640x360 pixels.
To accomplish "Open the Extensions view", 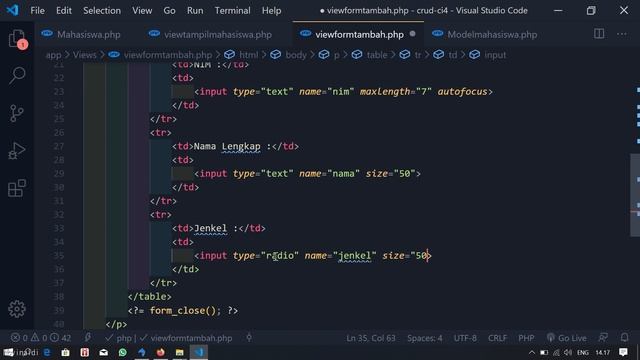I will coord(17,188).
